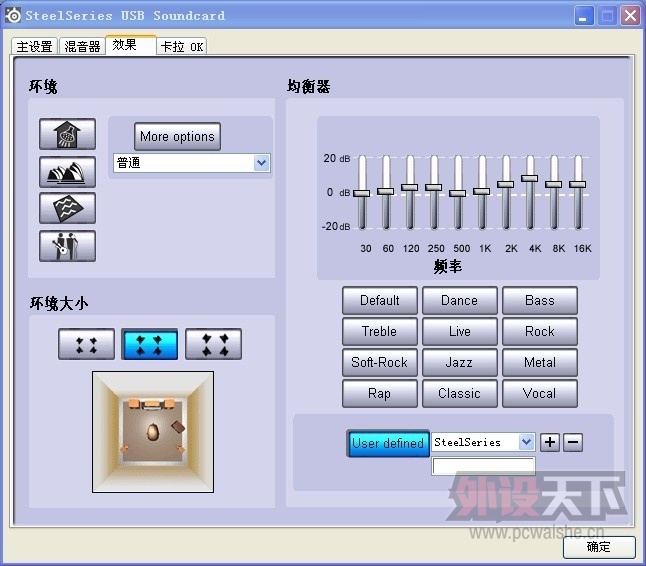Click the minus icon to delete preset
The height and width of the screenshot is (566, 646).
coord(573,442)
